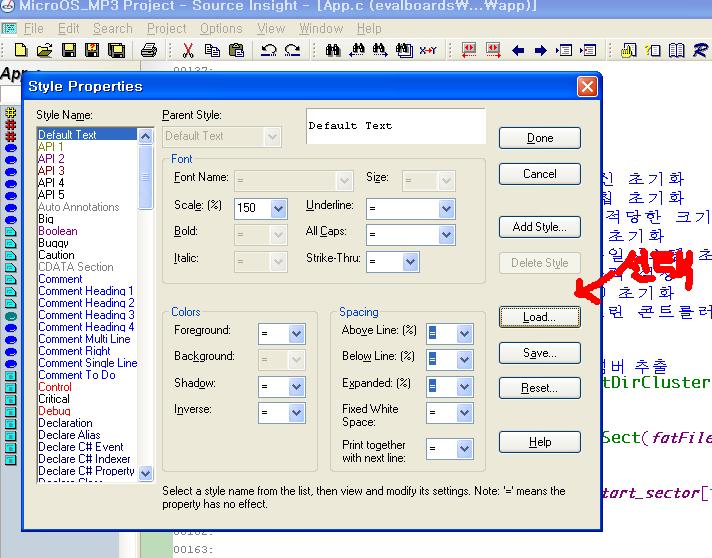The image size is (712, 558).
Task: Expand the All Caps dropdown
Action: click(x=446, y=235)
